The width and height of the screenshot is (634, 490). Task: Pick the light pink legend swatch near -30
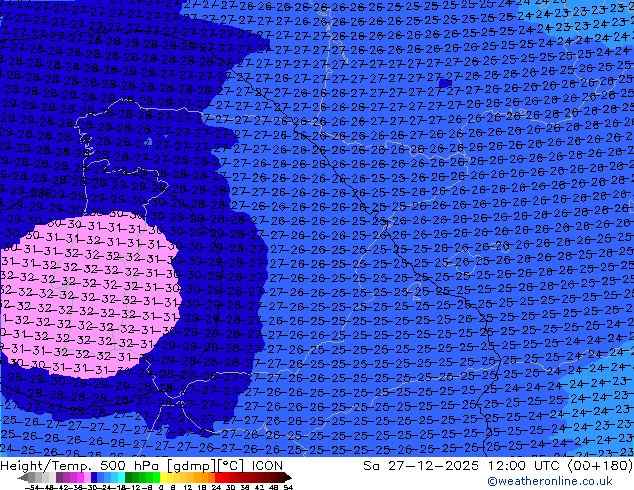tap(87, 477)
